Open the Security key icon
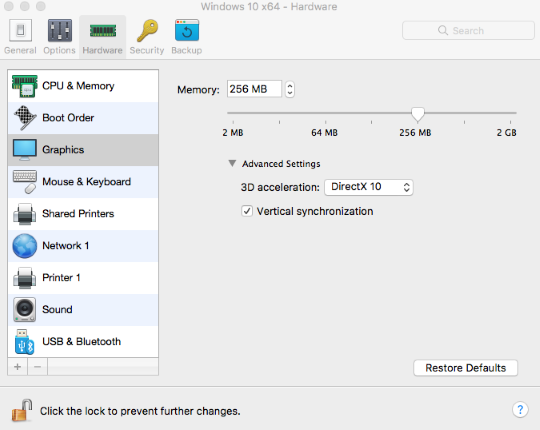Screen dimensions: 540x430 147,31
